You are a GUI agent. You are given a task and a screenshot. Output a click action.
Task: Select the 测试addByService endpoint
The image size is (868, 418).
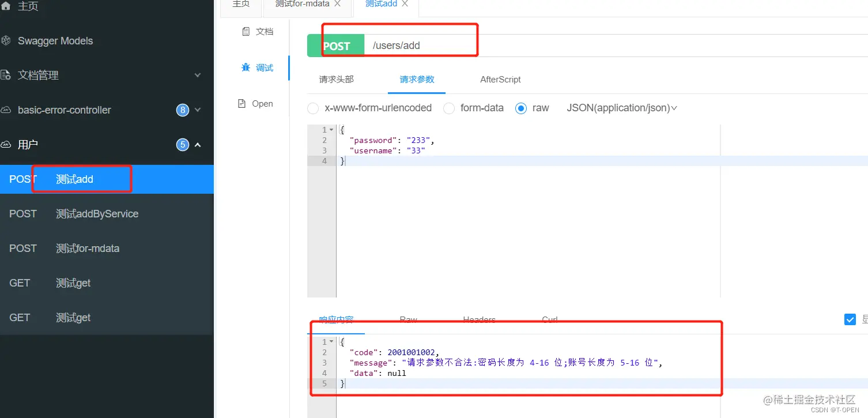(97, 213)
